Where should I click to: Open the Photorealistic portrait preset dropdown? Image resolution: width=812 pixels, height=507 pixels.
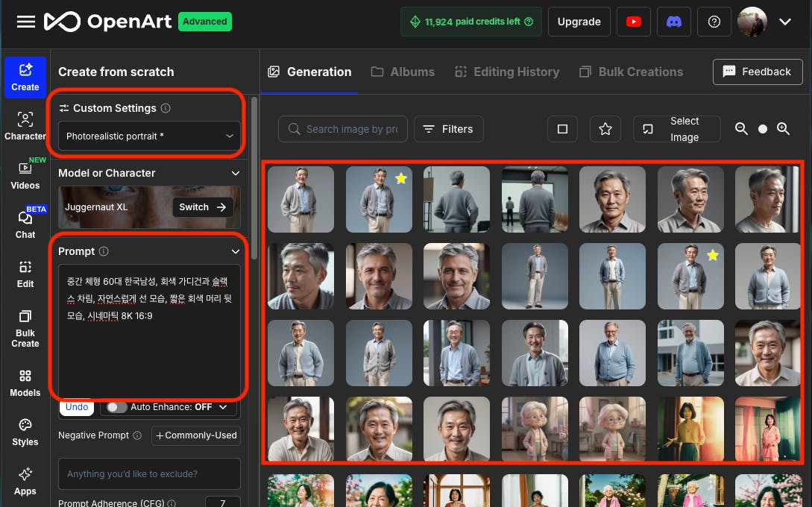click(x=149, y=136)
